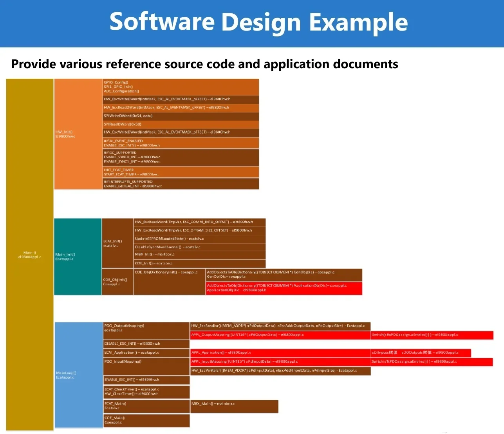Screen dimensions: 504x434
Task: Click the "Software Design Example" title
Action: click(x=258, y=22)
